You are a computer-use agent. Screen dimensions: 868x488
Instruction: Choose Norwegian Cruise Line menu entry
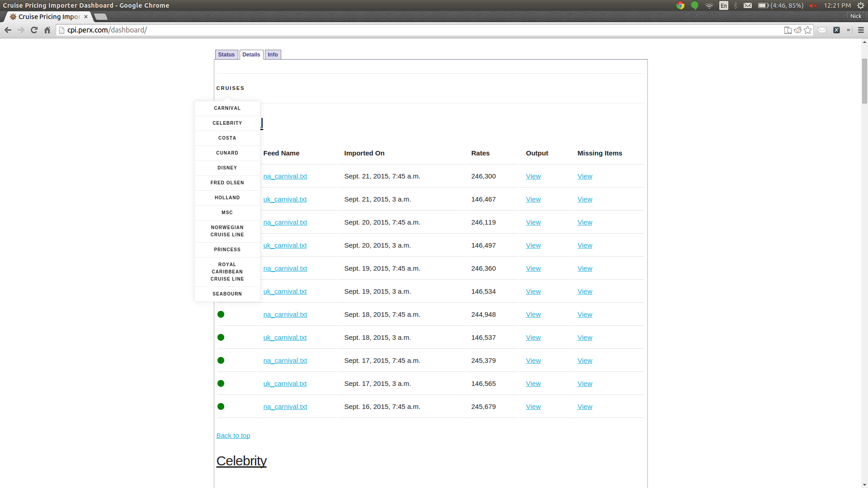(227, 231)
